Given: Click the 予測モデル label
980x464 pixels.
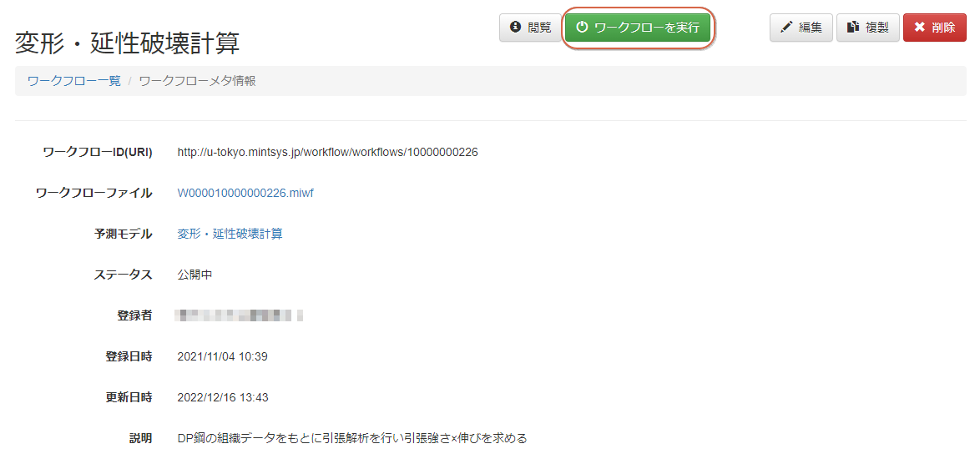Looking at the screenshot, I should coord(123,235).
